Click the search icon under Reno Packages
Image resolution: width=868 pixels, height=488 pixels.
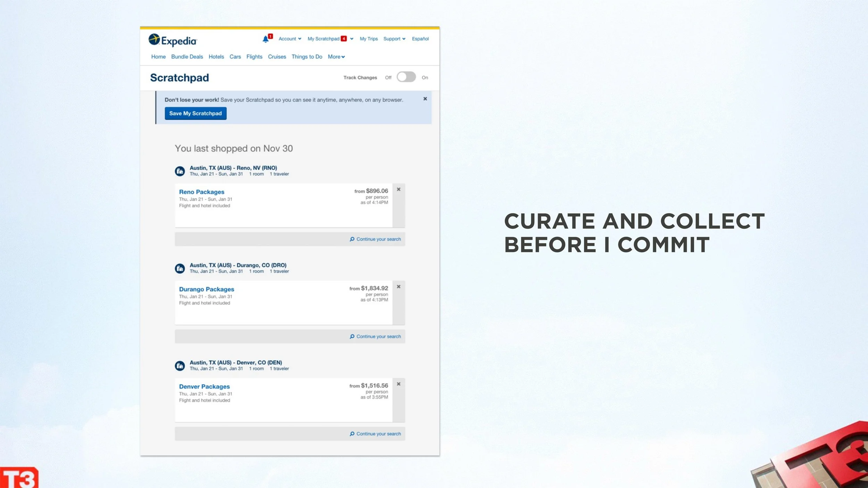tap(352, 239)
